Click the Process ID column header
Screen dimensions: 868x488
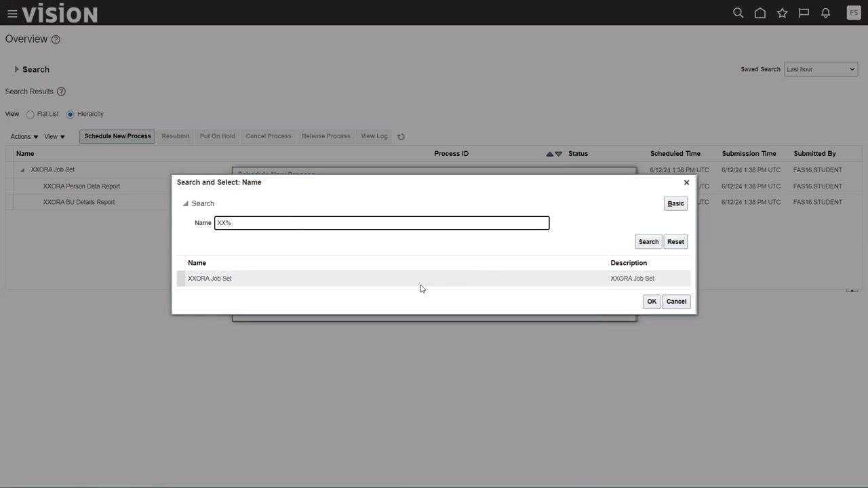451,154
